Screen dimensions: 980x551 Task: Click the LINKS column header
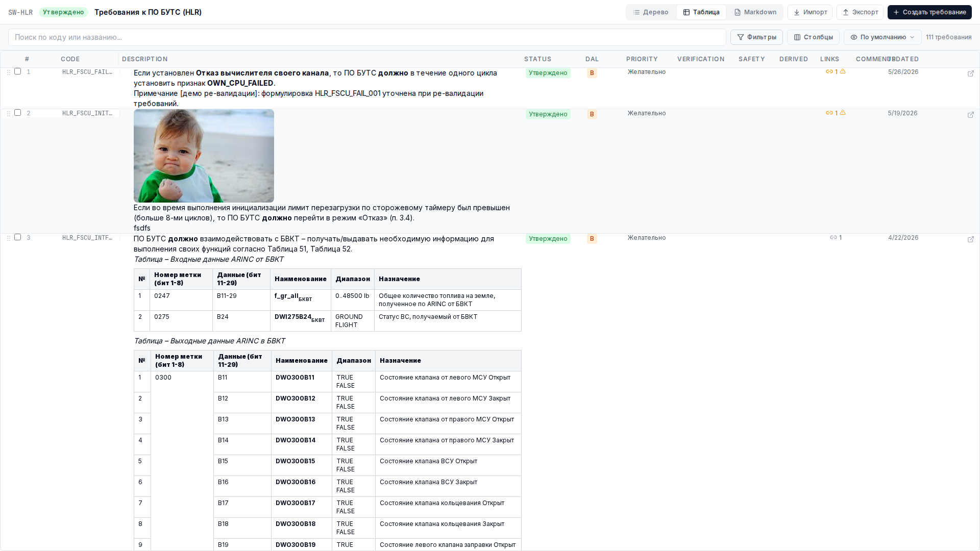tap(830, 59)
